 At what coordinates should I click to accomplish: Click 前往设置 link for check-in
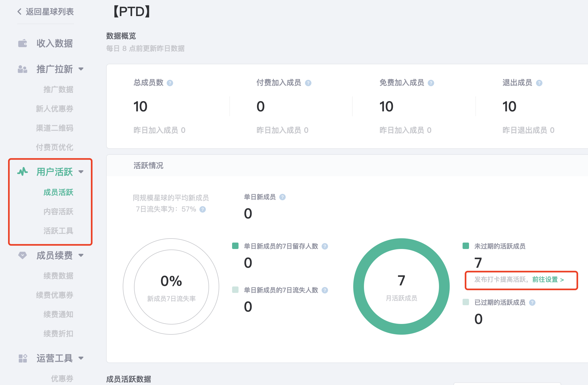click(548, 280)
